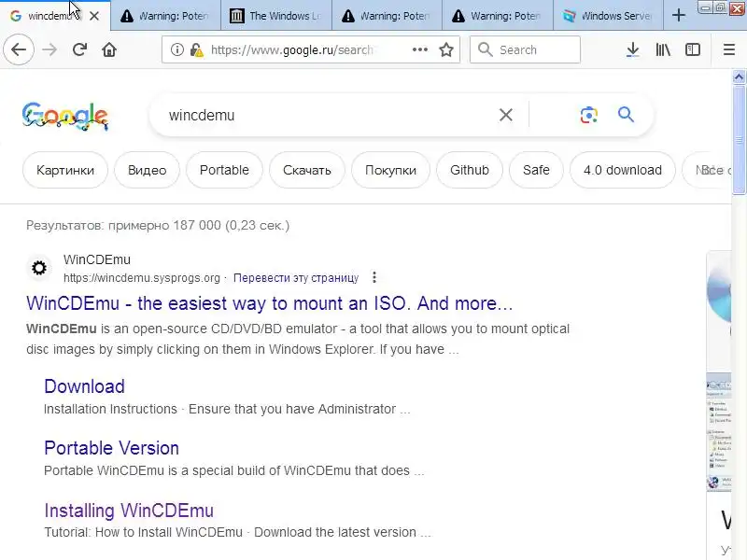This screenshot has width=747, height=560.
Task: Open three-dot options for WinCDEmu result
Action: click(x=374, y=277)
